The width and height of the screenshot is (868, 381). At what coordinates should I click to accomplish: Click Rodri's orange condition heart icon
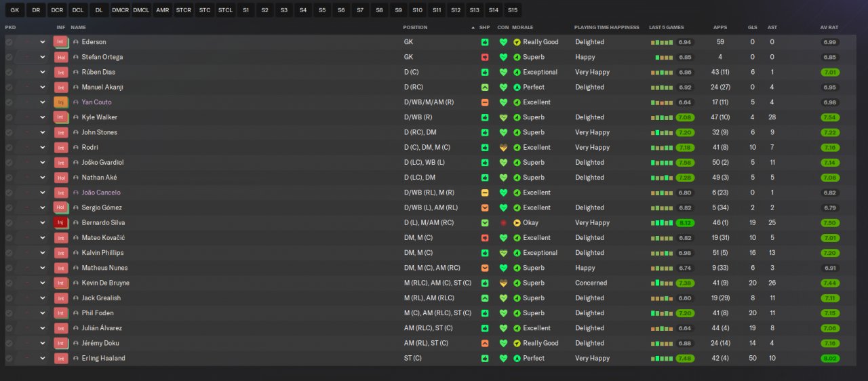[x=503, y=147]
